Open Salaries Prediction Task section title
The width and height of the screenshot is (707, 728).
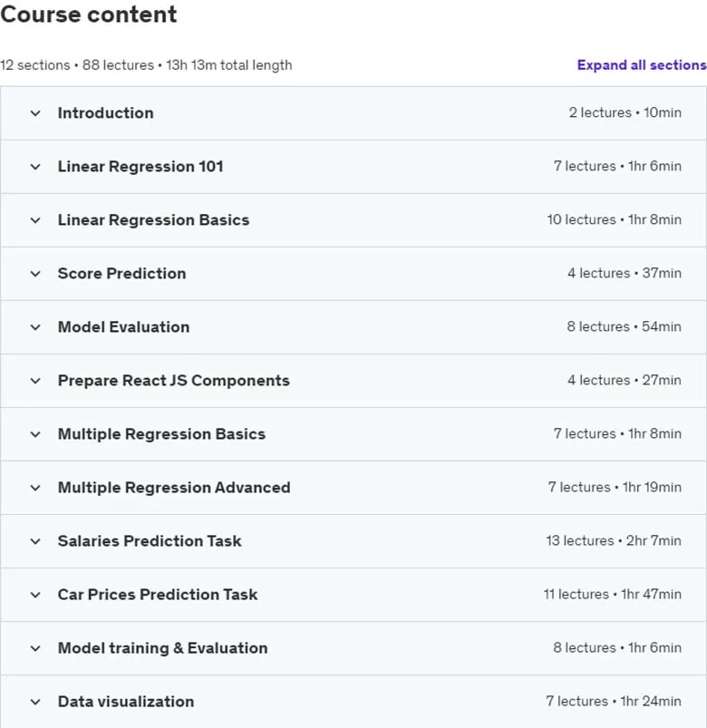tap(150, 541)
